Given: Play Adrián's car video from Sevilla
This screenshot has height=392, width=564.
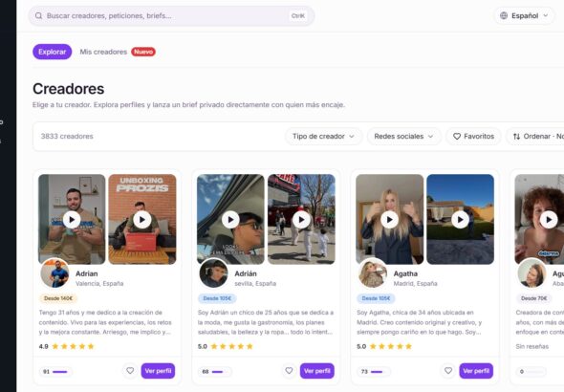Looking at the screenshot, I should (230, 219).
